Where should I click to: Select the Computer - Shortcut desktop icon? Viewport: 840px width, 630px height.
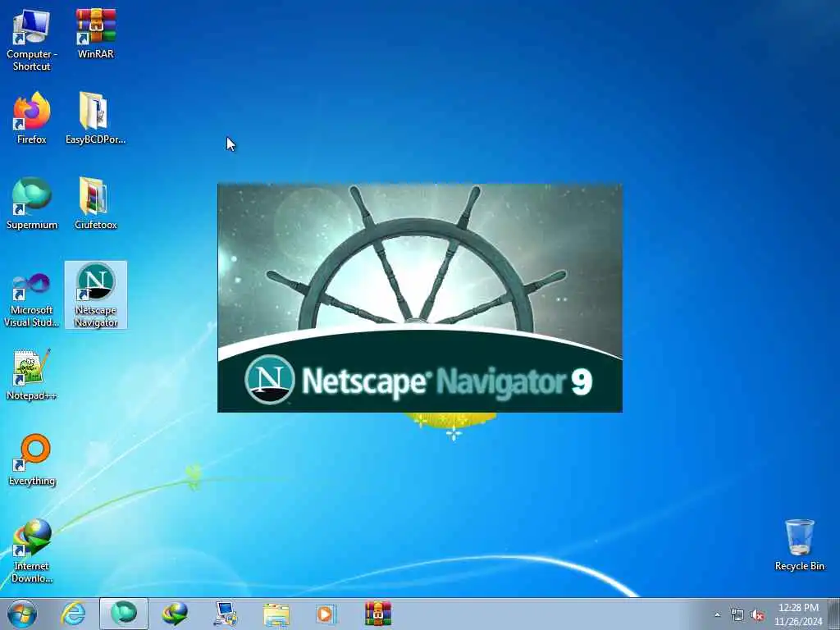tap(32, 40)
